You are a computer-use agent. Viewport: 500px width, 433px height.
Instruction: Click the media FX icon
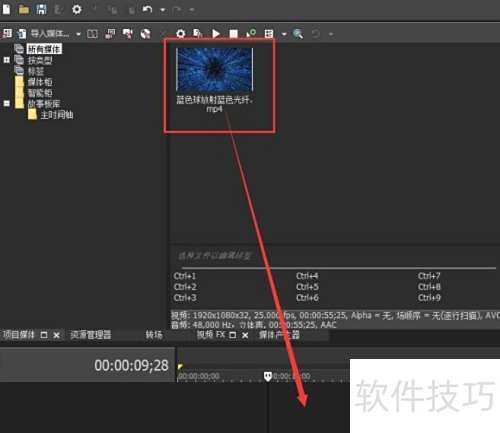click(198, 33)
